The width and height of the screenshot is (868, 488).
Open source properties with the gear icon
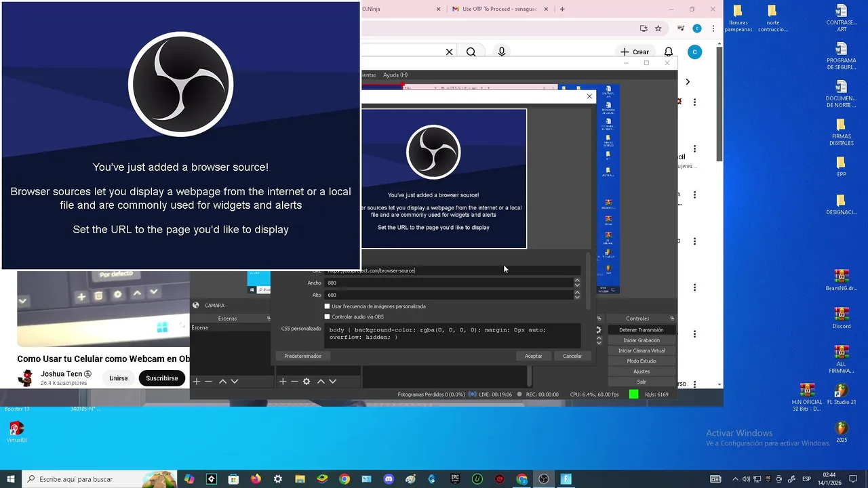point(307,382)
